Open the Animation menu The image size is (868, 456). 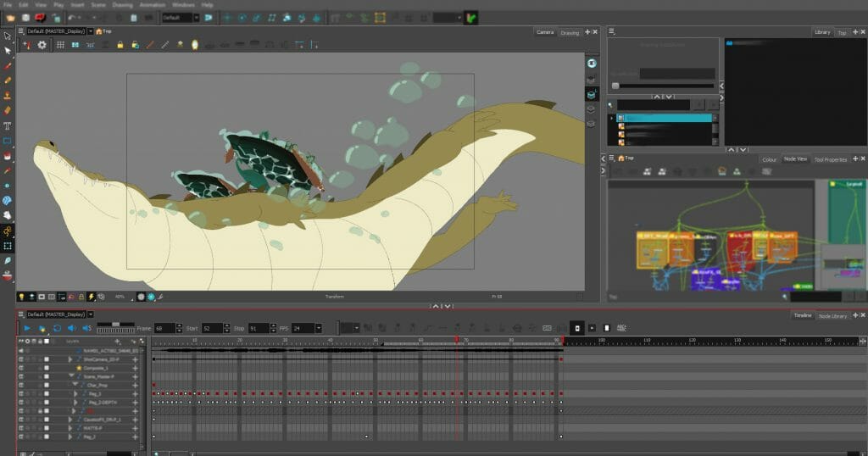(x=153, y=5)
